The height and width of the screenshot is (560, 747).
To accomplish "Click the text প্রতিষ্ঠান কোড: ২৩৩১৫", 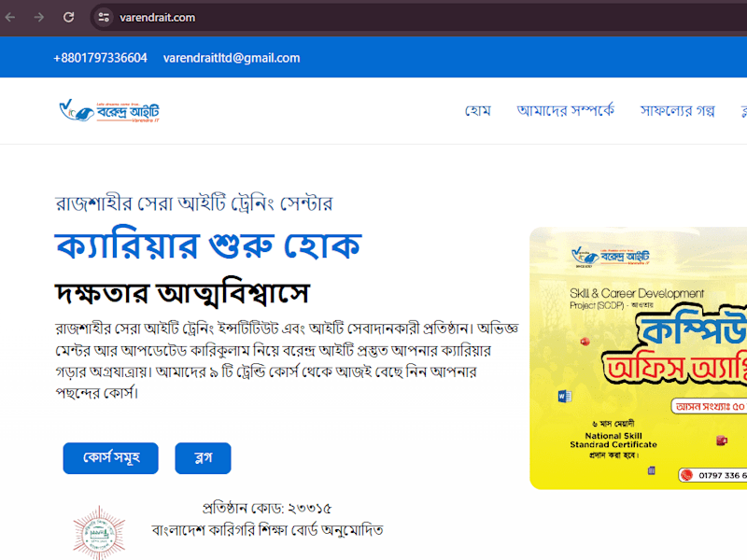I will 267,508.
